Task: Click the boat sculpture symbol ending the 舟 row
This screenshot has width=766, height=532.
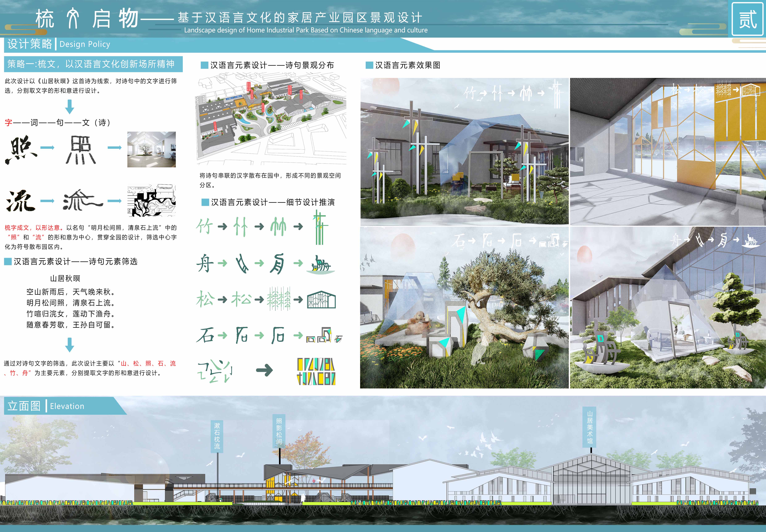Action: 321,265
